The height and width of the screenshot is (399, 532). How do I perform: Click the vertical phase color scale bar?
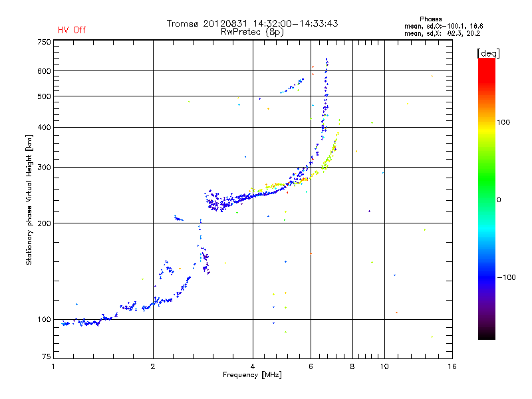[x=487, y=199]
